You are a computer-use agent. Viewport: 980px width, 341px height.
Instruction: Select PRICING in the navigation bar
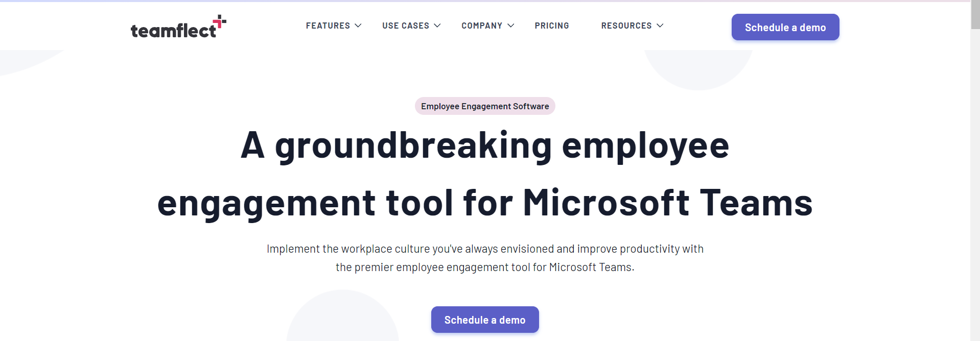click(552, 26)
